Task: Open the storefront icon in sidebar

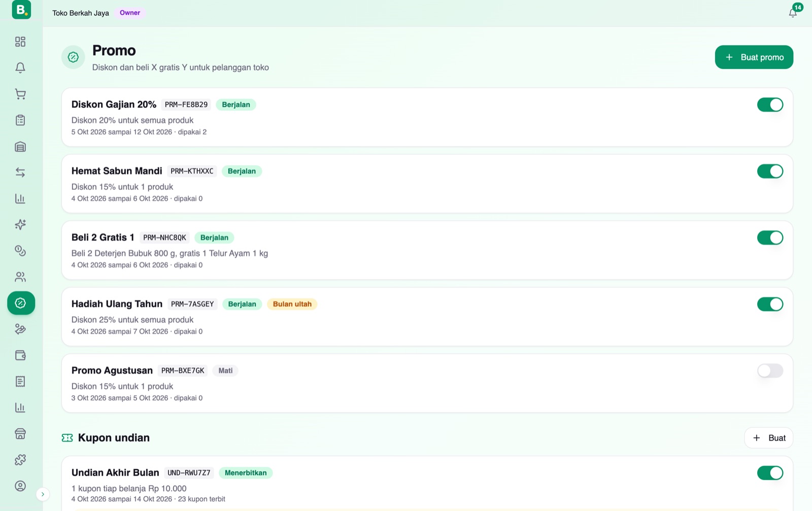Action: pyautogui.click(x=20, y=434)
